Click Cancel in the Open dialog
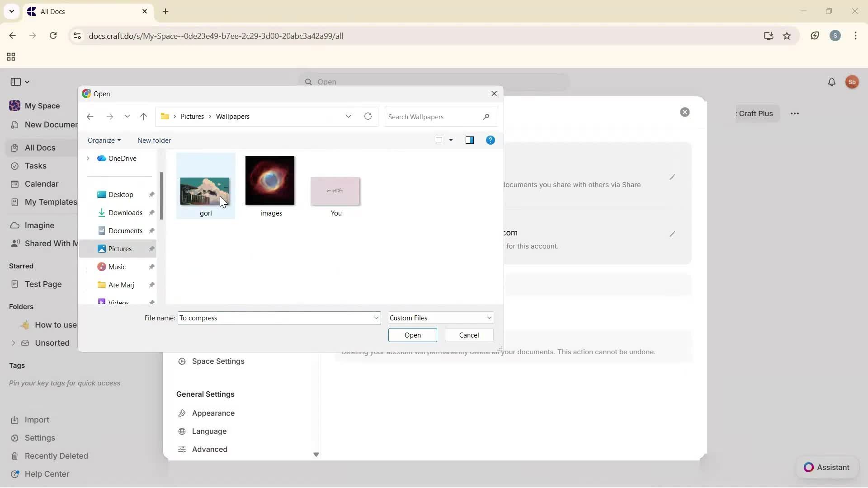The image size is (868, 488). (x=468, y=335)
